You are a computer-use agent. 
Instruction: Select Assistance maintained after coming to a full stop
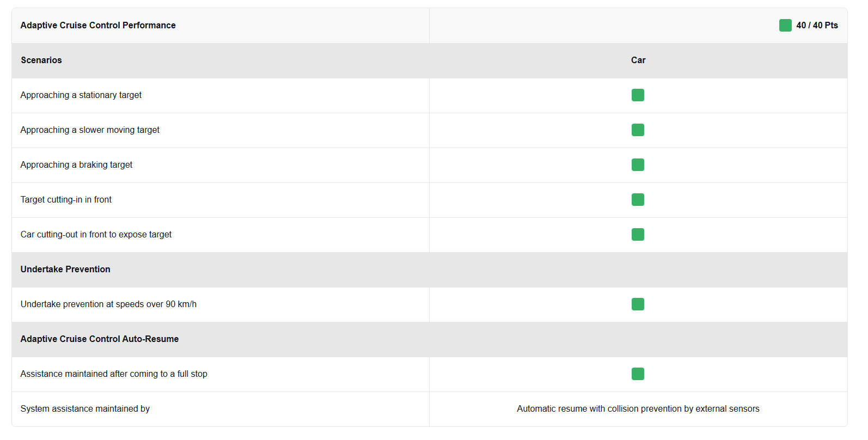(x=114, y=374)
